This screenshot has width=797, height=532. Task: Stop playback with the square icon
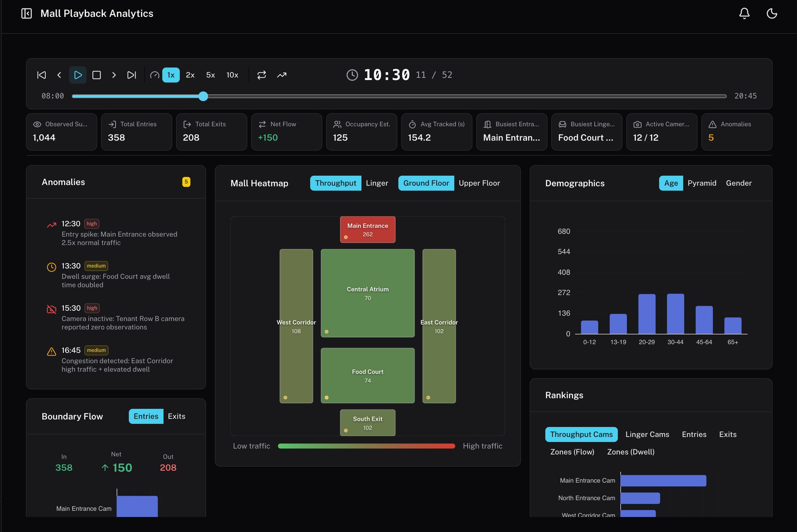[96, 75]
